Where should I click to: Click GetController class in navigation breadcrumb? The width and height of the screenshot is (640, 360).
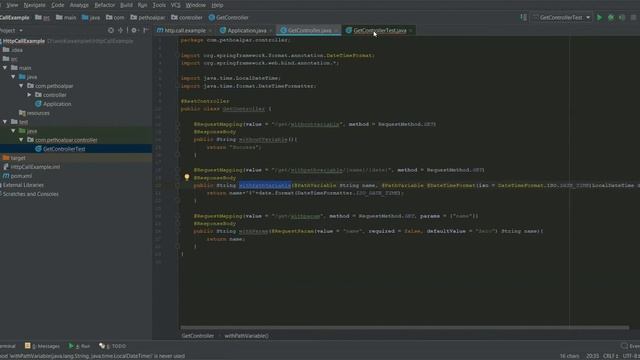(x=229, y=18)
